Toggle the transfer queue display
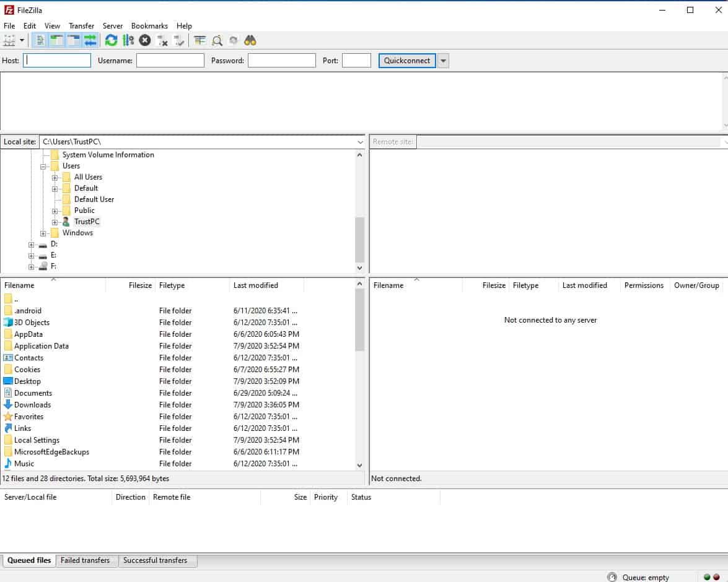 90,41
